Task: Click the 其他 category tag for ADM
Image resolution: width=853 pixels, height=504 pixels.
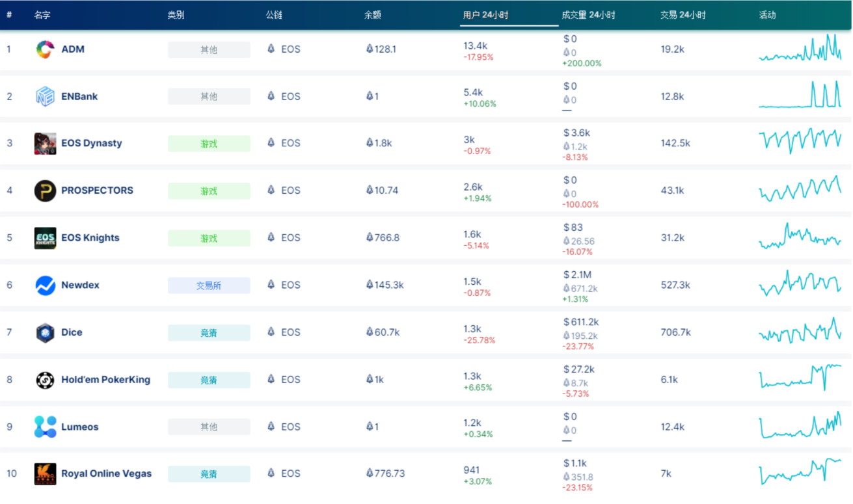Action: [x=209, y=49]
